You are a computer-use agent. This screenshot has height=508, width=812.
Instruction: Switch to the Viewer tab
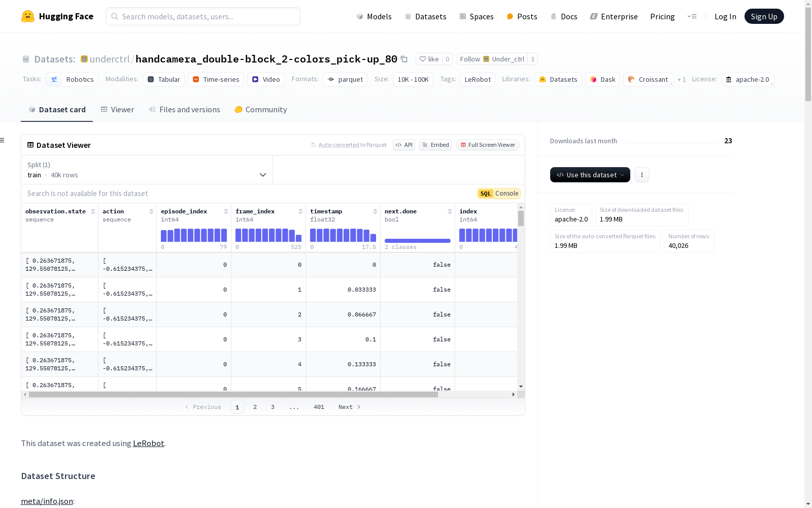[x=117, y=110]
